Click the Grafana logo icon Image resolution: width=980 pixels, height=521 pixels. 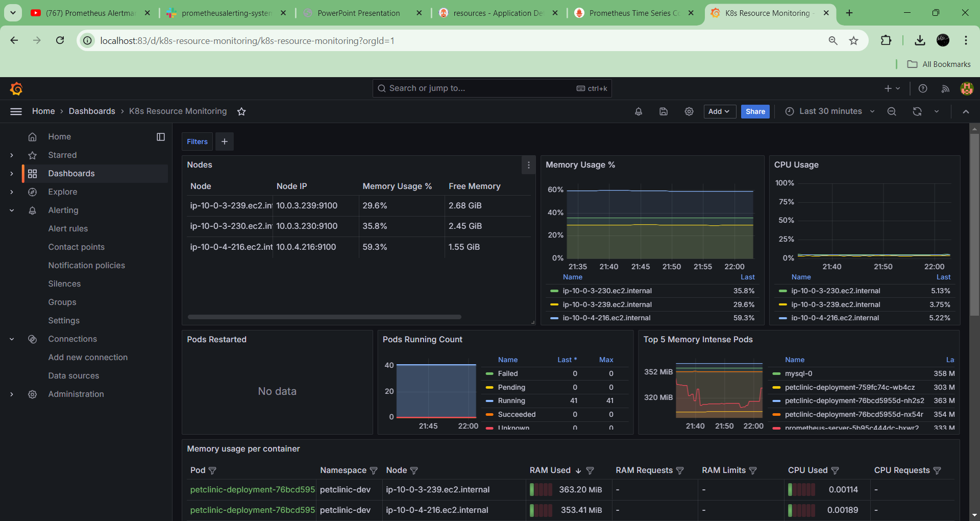coord(16,89)
